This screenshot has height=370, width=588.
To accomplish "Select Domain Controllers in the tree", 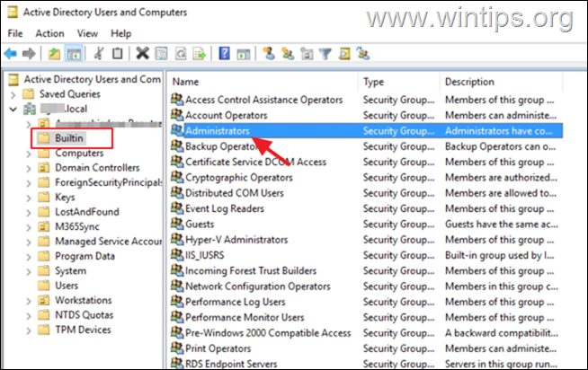I will click(x=97, y=167).
